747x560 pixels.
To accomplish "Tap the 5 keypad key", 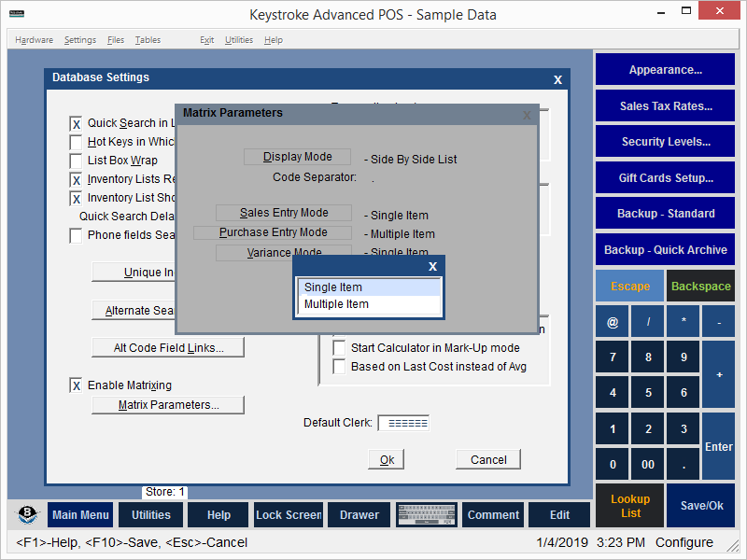I will pos(648,392).
